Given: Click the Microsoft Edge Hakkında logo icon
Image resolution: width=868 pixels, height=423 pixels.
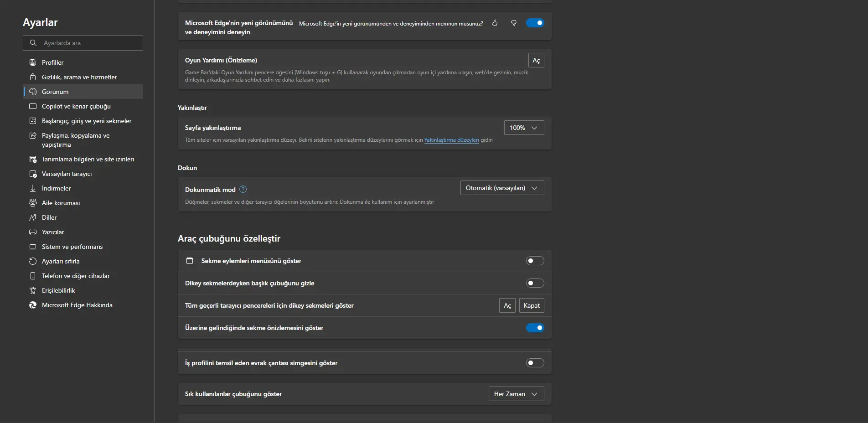Looking at the screenshot, I should tap(33, 305).
